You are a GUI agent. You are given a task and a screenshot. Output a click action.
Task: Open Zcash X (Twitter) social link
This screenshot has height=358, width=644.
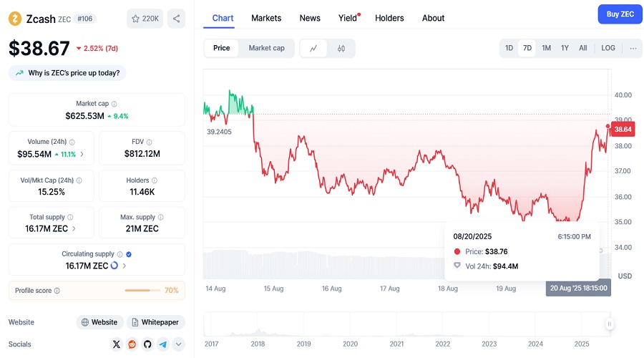[117, 344]
